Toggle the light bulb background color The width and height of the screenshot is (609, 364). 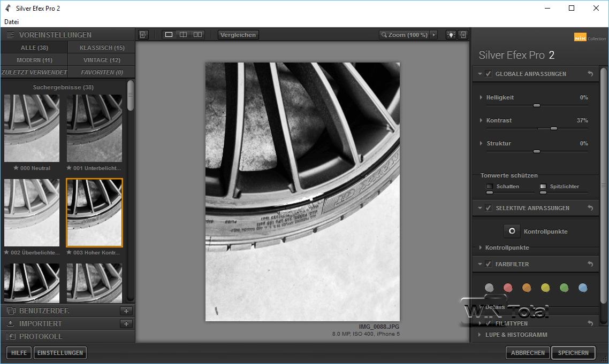pyautogui.click(x=451, y=35)
